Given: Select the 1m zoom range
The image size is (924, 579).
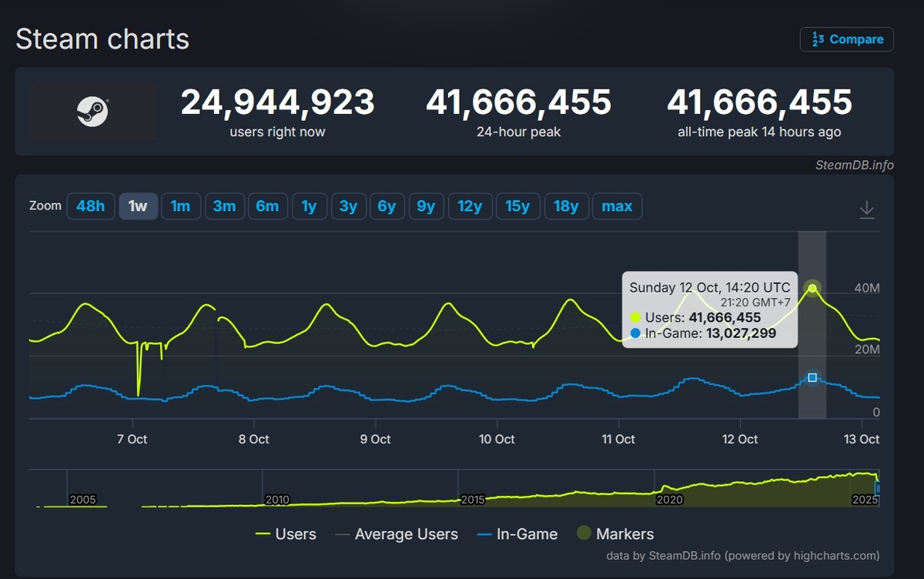Looking at the screenshot, I should [x=180, y=206].
